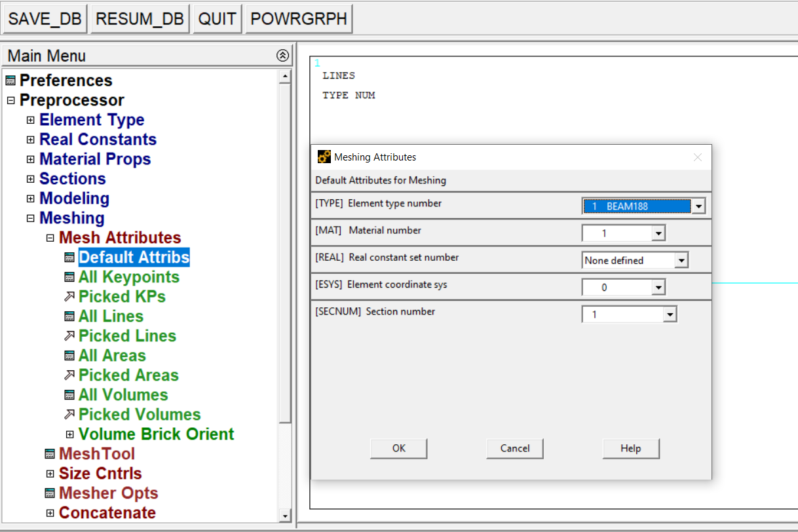The width and height of the screenshot is (798, 532).
Task: Expand the Concatenate node
Action: pos(50,513)
